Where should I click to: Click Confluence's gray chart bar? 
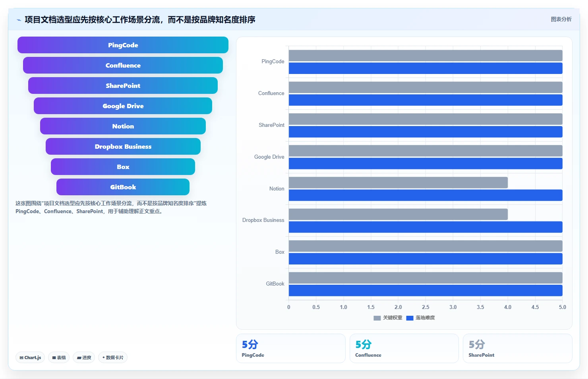point(426,87)
